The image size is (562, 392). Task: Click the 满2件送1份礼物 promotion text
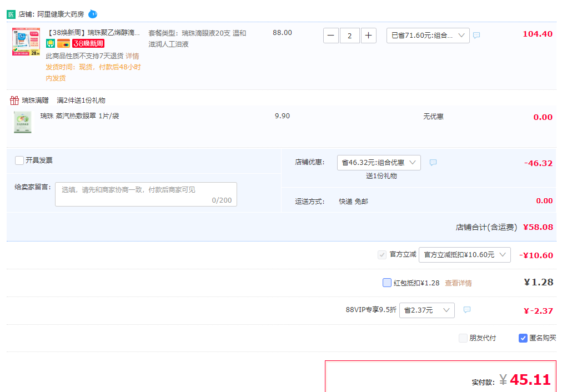pos(81,100)
